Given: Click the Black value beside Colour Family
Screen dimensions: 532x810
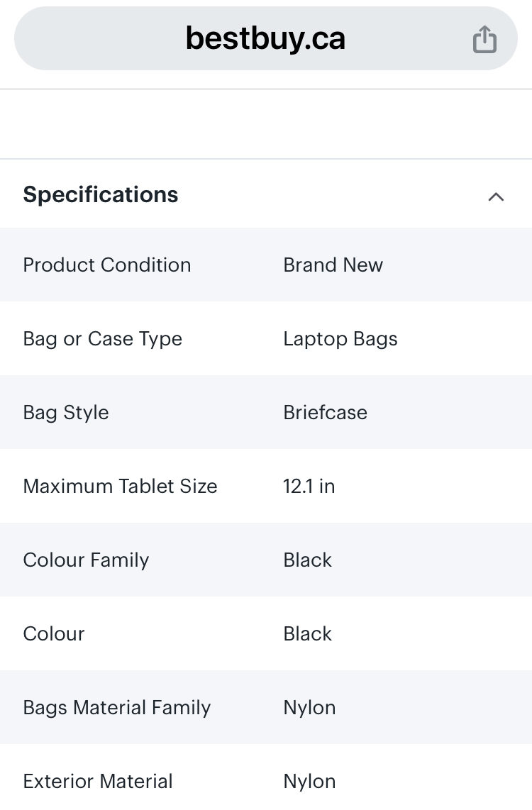Looking at the screenshot, I should [x=307, y=560].
